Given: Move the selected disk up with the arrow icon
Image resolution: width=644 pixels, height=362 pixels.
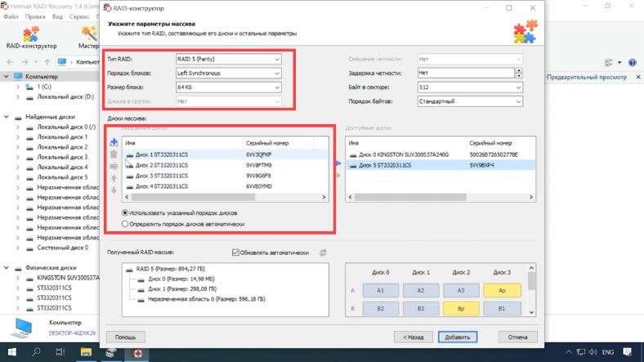Looking at the screenshot, I should pyautogui.click(x=114, y=178).
